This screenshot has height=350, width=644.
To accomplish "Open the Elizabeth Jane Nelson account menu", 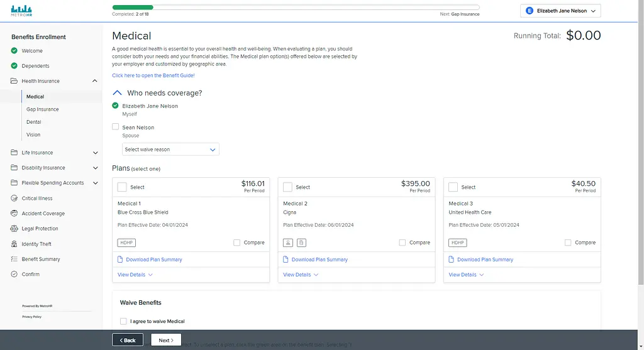I will [x=560, y=11].
